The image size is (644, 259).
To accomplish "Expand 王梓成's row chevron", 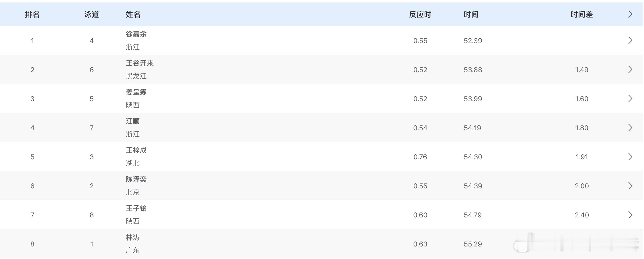I will (630, 157).
